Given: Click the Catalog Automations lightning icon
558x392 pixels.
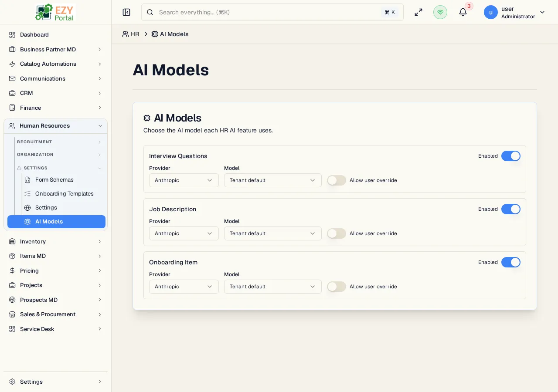Looking at the screenshot, I should pos(12,64).
